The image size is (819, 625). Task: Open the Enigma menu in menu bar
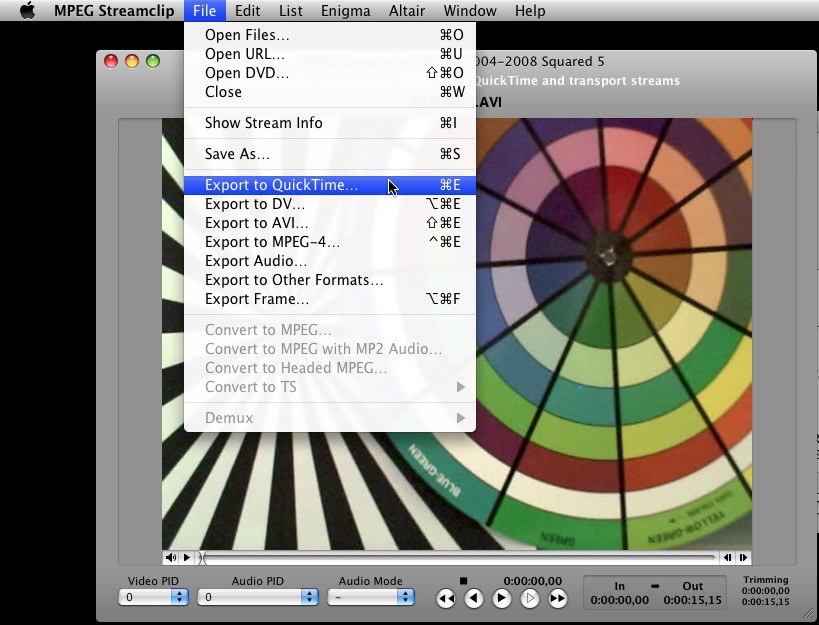[x=345, y=11]
